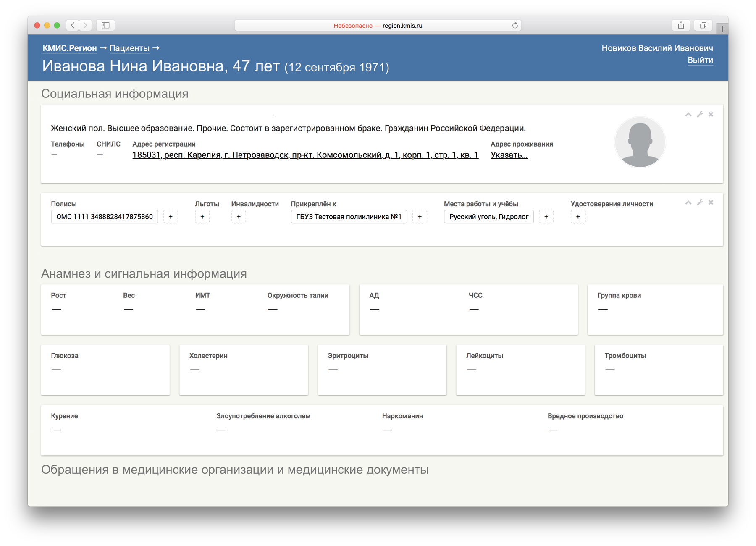
Task: Open the Safari share menu
Action: point(681,25)
